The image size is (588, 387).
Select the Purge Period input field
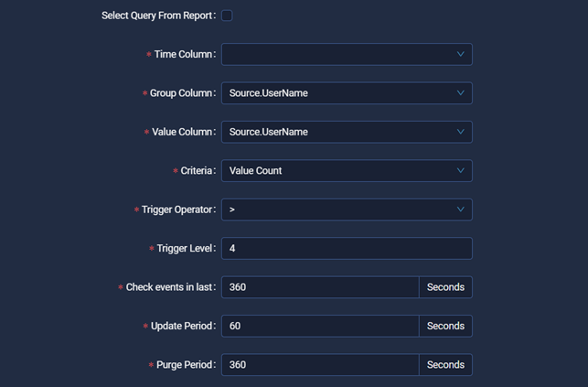pyautogui.click(x=319, y=365)
